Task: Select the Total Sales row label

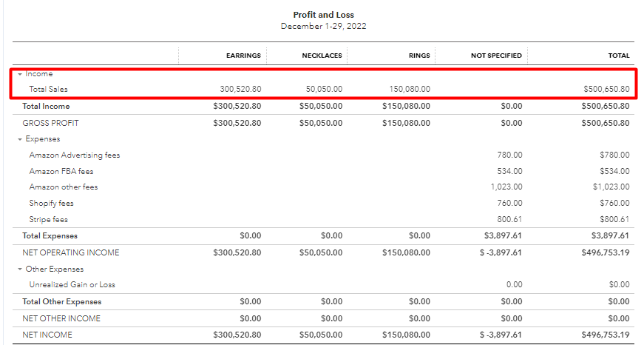Action: click(48, 89)
